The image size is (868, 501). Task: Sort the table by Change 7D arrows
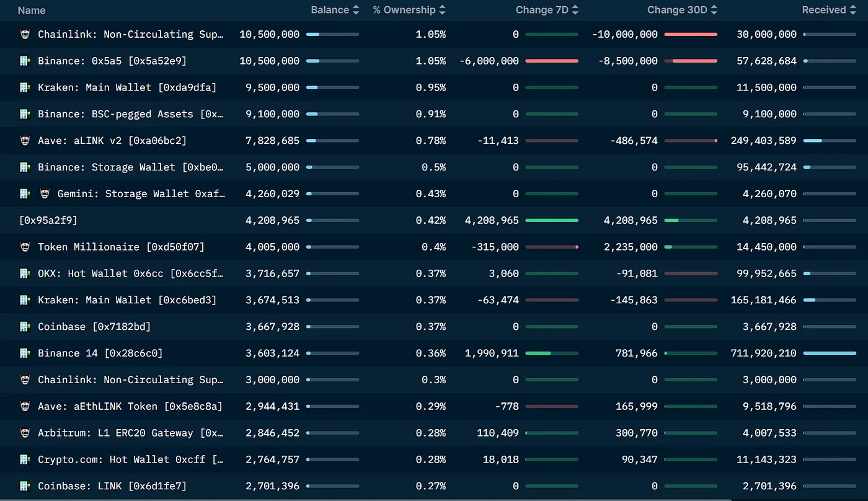pyautogui.click(x=575, y=10)
